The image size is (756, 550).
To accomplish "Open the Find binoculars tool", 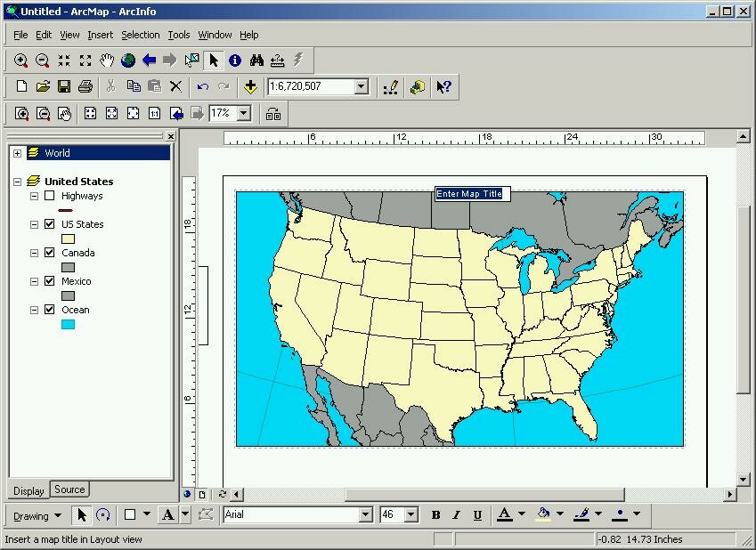I will tap(256, 61).
